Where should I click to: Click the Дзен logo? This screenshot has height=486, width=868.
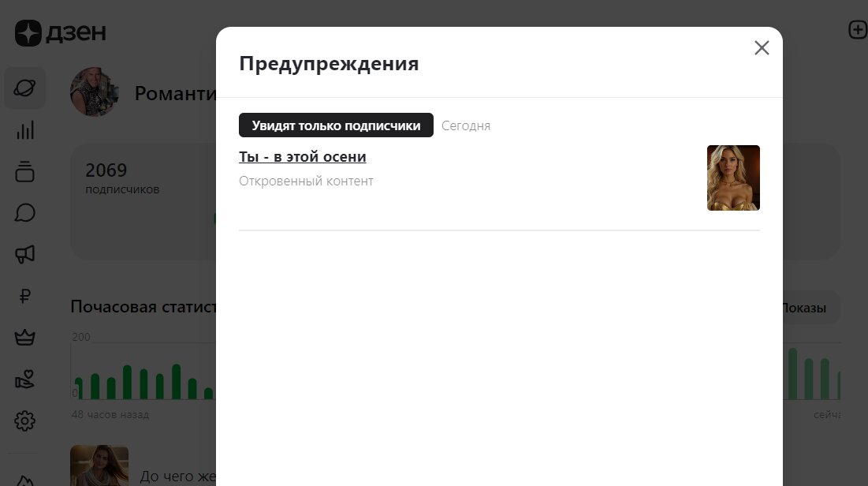61,32
